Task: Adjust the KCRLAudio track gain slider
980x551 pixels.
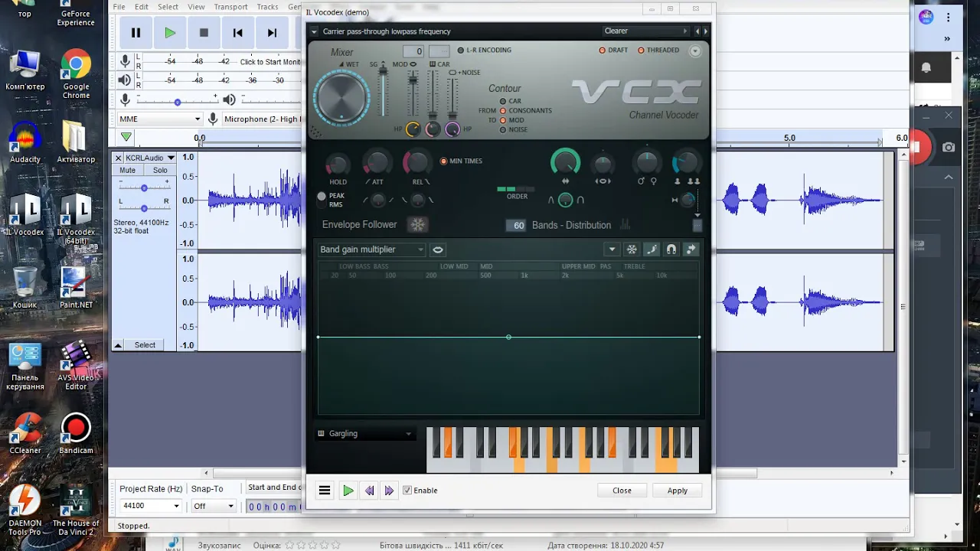Action: point(144,187)
